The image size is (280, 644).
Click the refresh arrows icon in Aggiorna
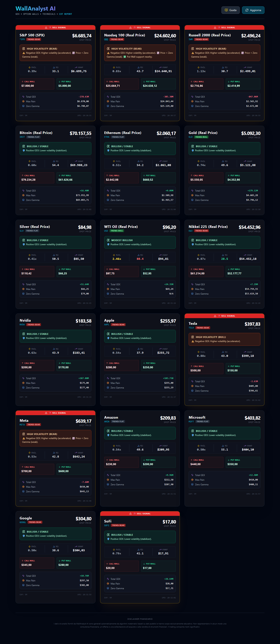click(x=247, y=10)
